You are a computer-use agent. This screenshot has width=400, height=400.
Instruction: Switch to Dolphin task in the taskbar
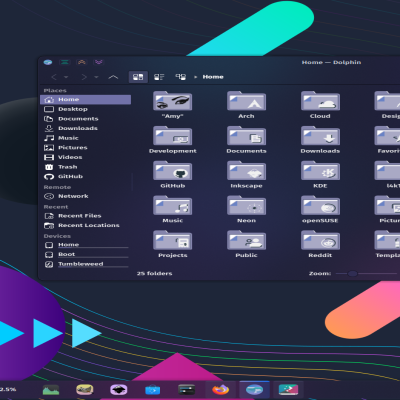pyautogui.click(x=254, y=390)
